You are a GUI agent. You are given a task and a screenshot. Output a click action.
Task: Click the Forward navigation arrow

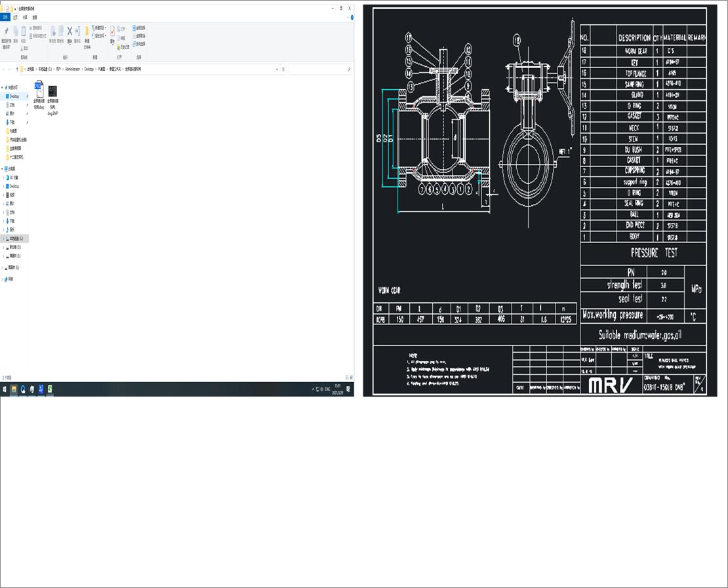(9, 69)
